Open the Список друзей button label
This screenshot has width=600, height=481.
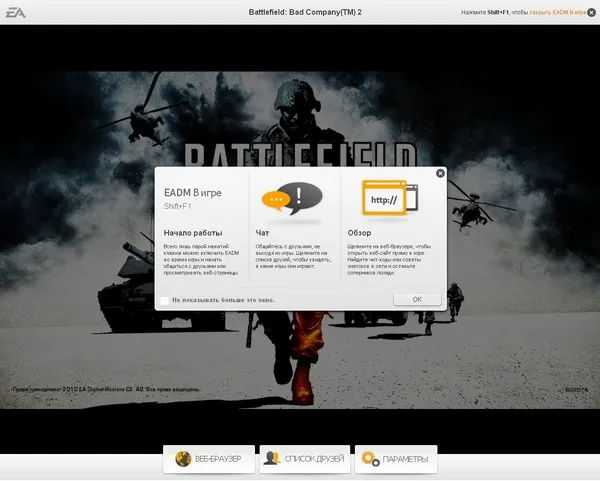coord(315,459)
